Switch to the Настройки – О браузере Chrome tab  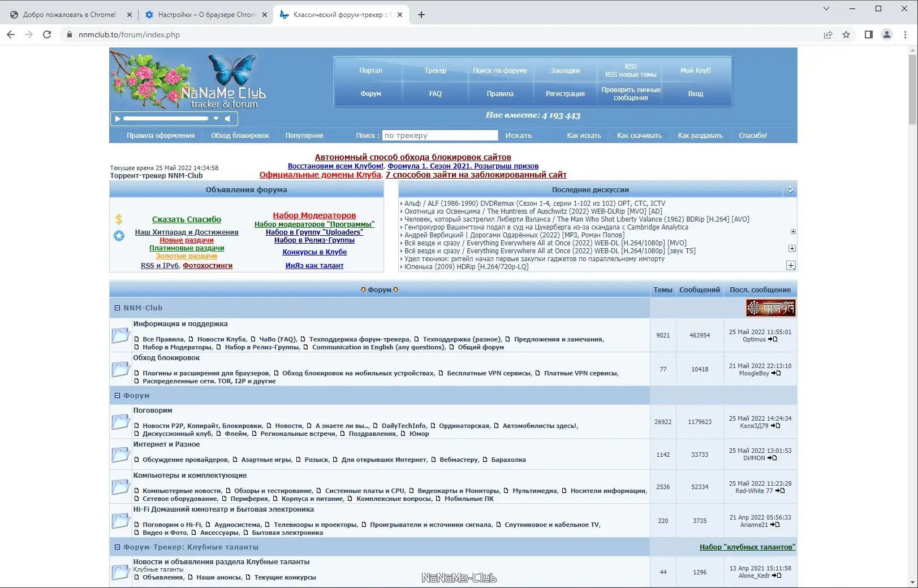(x=205, y=15)
